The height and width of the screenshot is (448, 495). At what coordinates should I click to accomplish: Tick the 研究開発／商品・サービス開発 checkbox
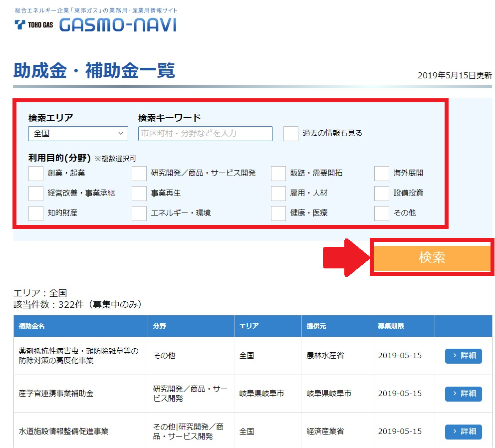[139, 173]
